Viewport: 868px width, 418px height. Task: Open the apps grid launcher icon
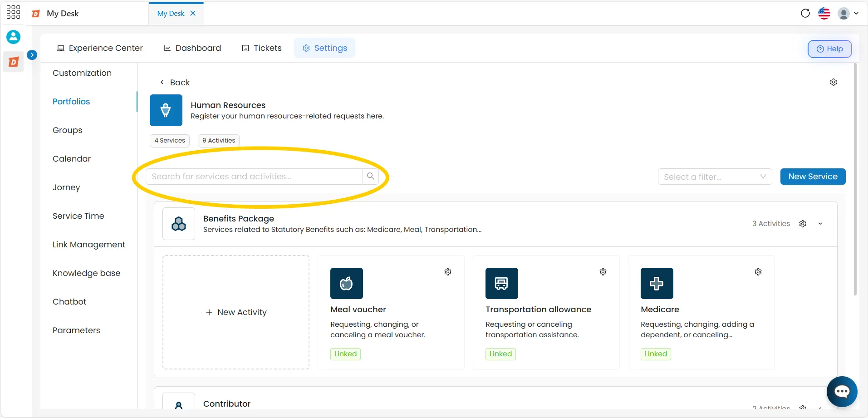coord(13,12)
